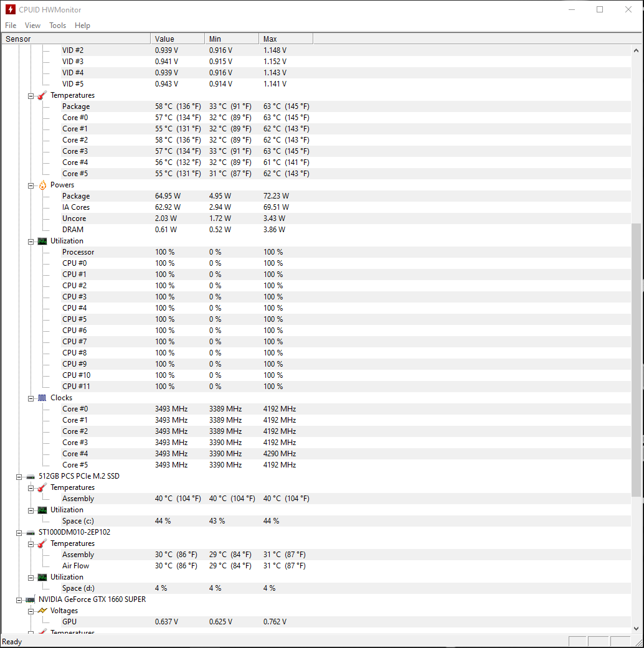644x648 pixels.
Task: Click the NVIDIA GTX 1660 SUPER card icon
Action: point(30,599)
